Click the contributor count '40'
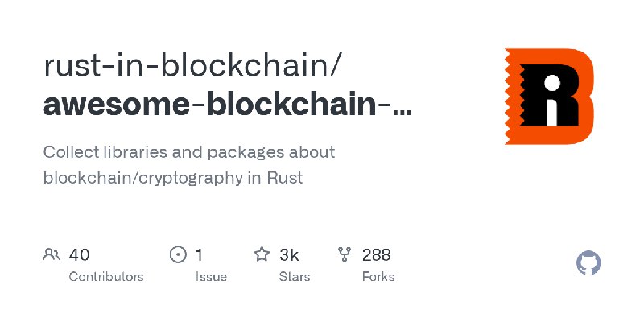The width and height of the screenshot is (644, 322). click(x=79, y=255)
